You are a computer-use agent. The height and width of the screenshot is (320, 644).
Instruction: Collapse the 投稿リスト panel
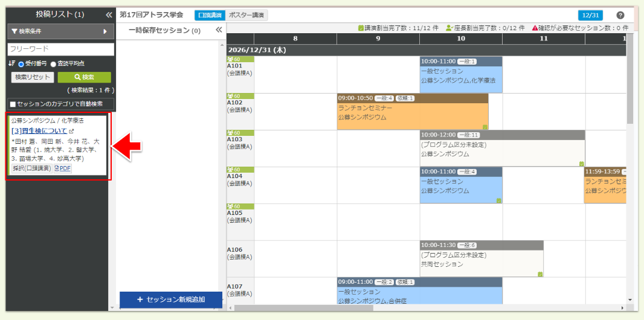click(x=109, y=14)
